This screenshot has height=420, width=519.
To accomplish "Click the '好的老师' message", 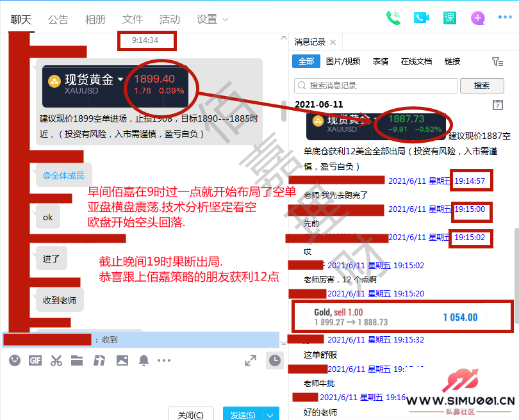I will coord(320,412).
